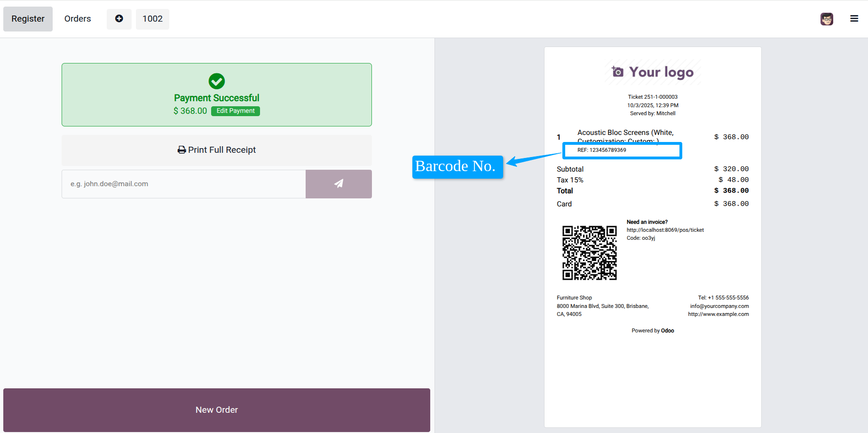
Task: Click Furniture Shop name on receipt
Action: tap(574, 298)
